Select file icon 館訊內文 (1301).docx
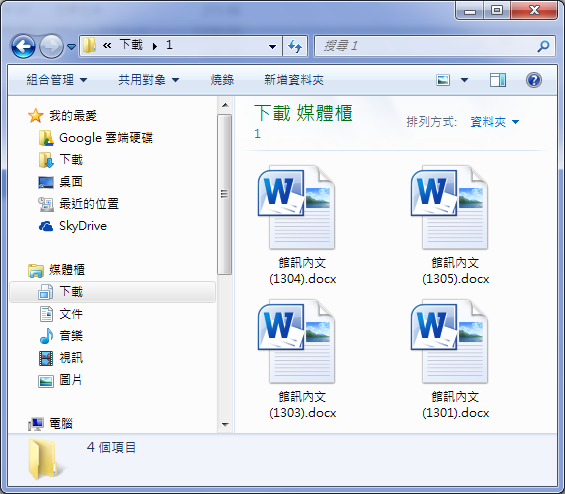 pos(449,341)
